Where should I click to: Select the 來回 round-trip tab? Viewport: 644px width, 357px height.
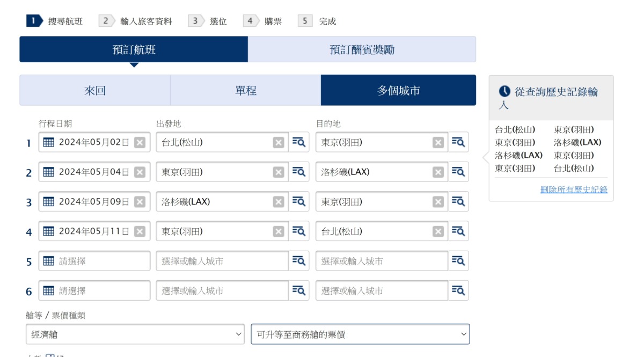[95, 90]
